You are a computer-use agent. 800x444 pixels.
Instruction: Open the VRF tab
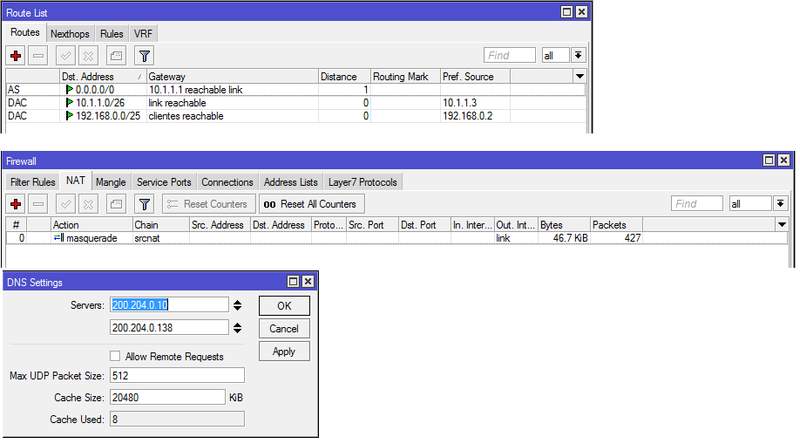143,34
